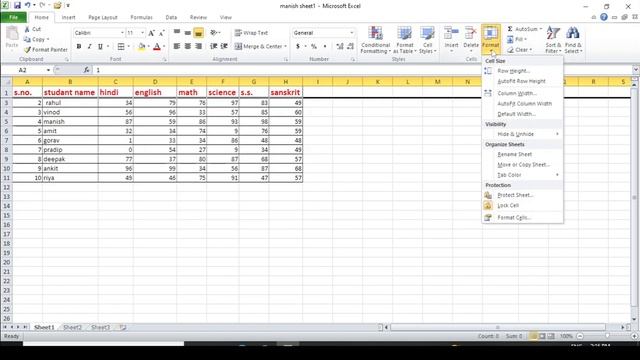This screenshot has width=640, height=360.
Task: Choose Move or Copy Sheet
Action: tap(522, 164)
